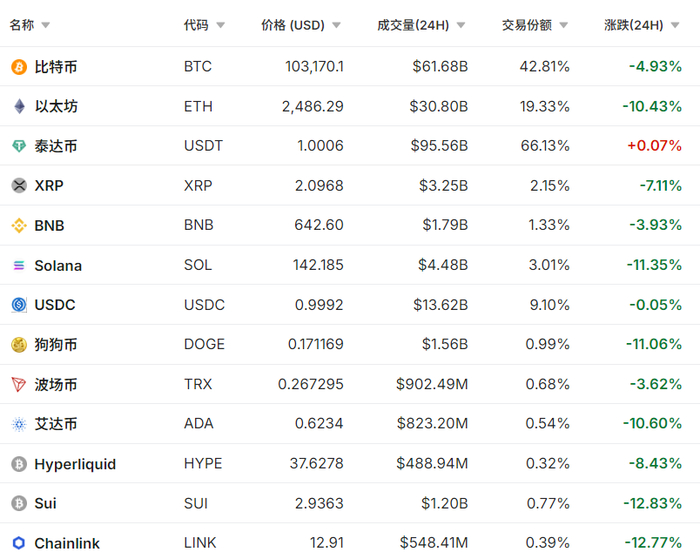700x559 pixels.
Task: Open the USDC coin link
Action: pyautogui.click(x=55, y=305)
